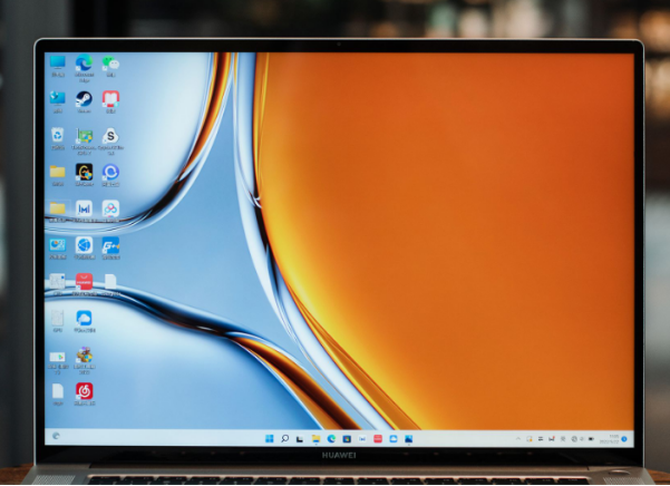Open the Recycle Bin
670x486 pixels.
coord(57,136)
